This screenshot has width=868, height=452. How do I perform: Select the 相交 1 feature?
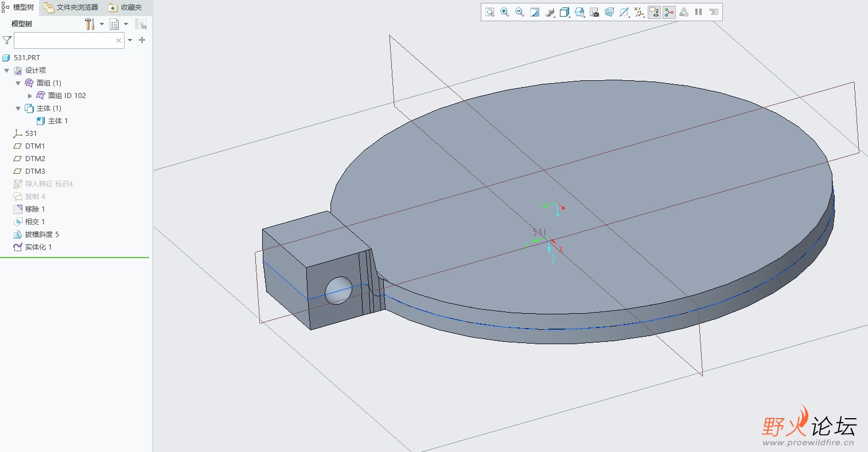coord(29,222)
